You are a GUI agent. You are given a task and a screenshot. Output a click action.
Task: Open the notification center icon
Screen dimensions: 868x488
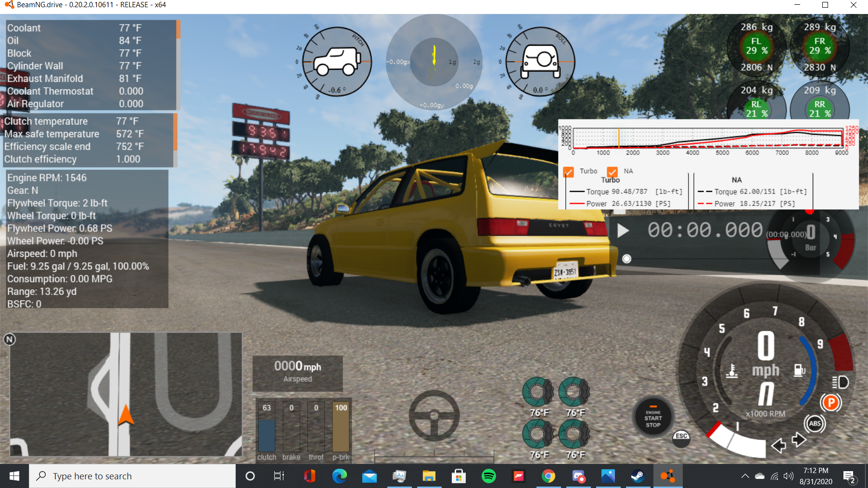click(x=849, y=476)
